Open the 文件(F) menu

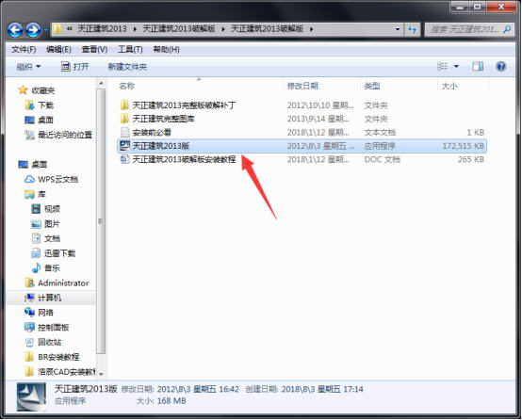24,50
